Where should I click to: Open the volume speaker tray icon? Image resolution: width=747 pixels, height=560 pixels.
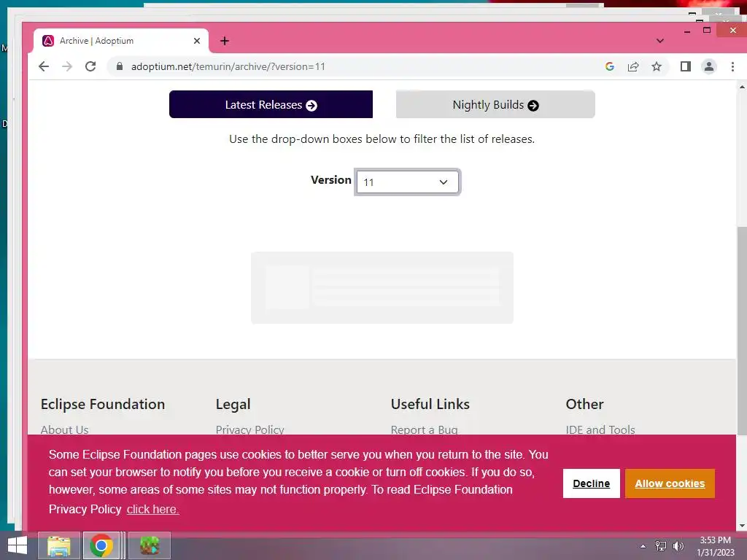point(678,546)
